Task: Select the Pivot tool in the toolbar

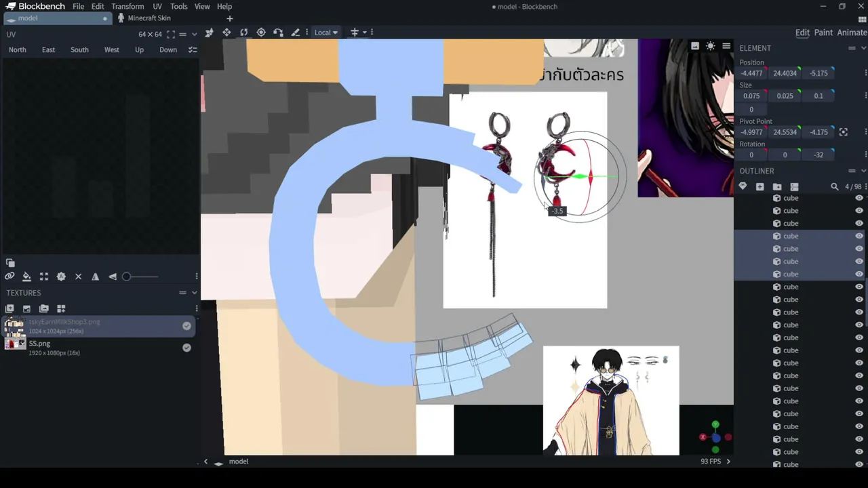Action: (261, 33)
